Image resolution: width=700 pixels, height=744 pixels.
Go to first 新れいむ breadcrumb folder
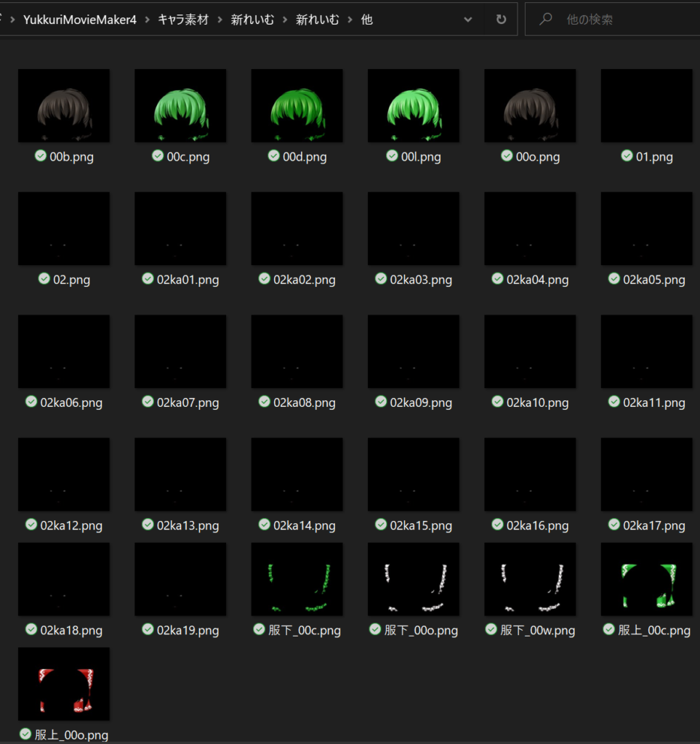click(x=252, y=20)
